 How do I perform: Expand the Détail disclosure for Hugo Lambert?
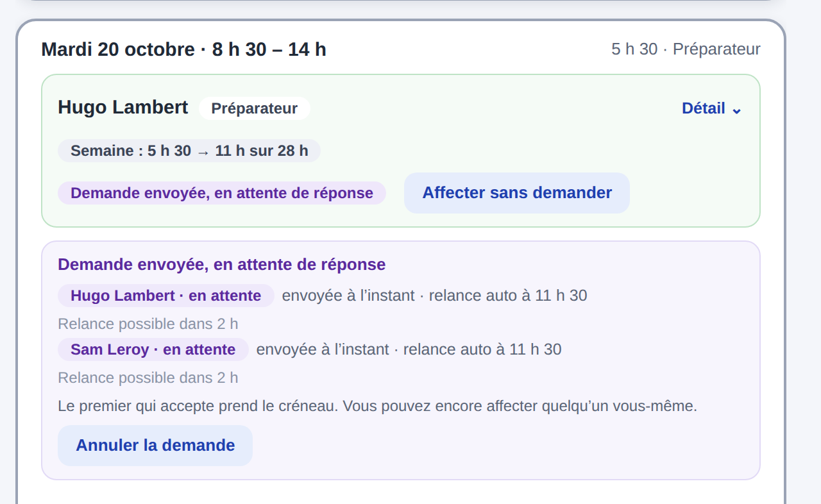click(711, 108)
